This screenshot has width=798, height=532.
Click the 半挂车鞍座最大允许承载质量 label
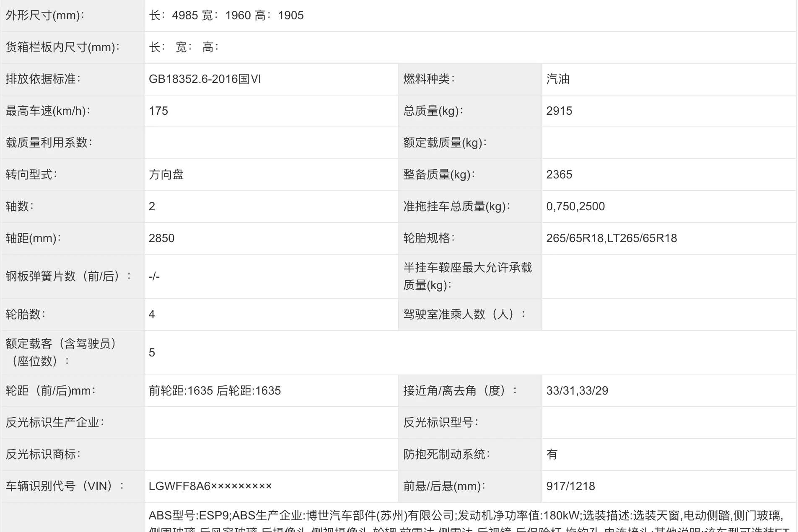pyautogui.click(x=467, y=276)
